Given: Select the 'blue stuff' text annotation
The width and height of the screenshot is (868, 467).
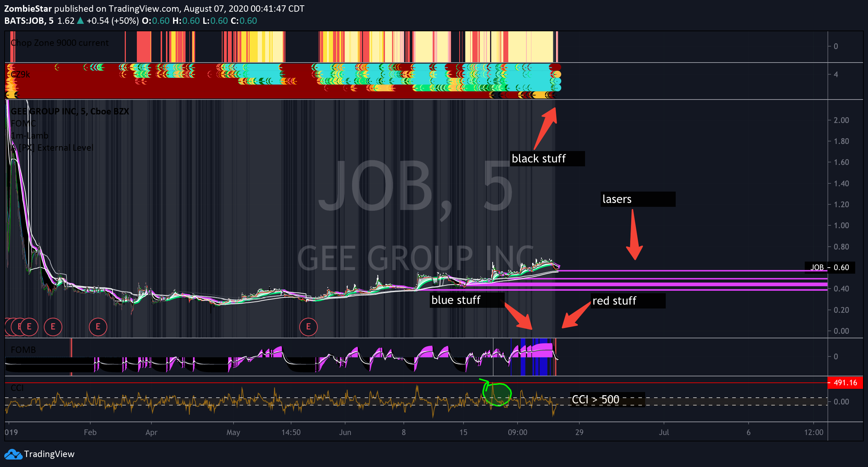Looking at the screenshot, I should pos(467,300).
